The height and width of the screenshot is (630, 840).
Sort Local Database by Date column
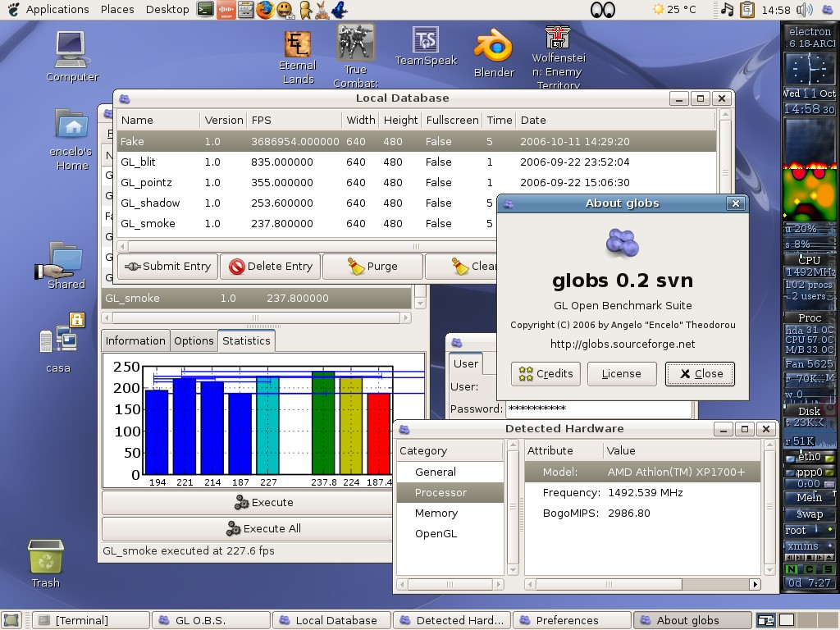coord(615,120)
